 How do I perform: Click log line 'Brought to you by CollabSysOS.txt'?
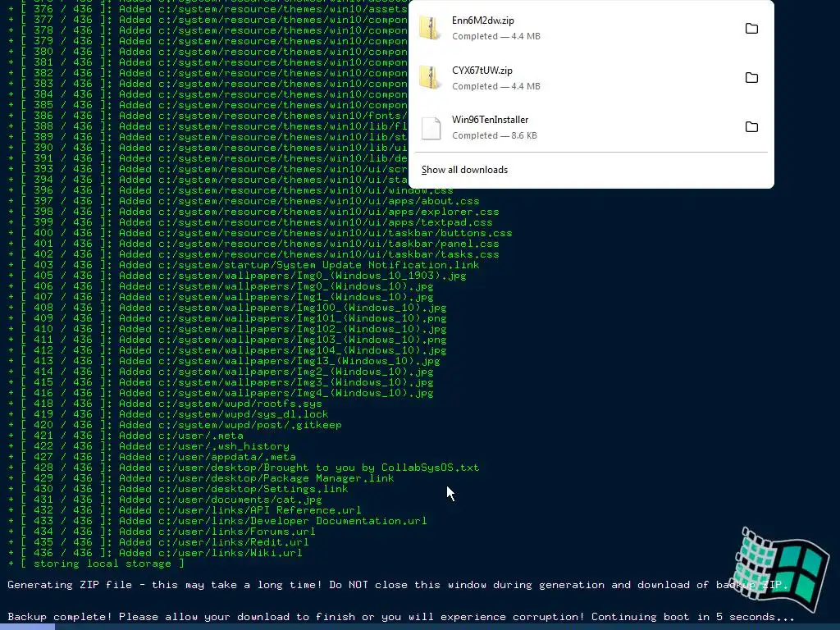point(244,467)
